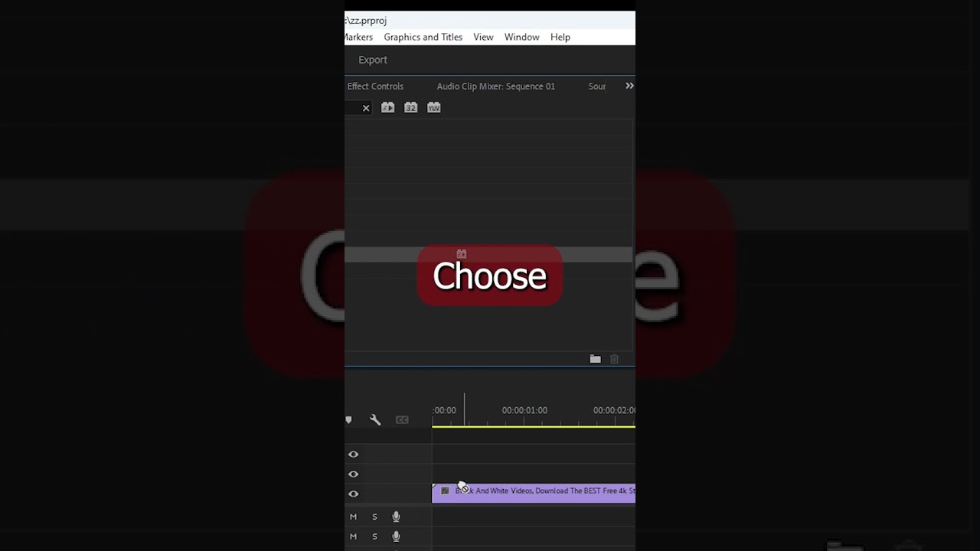This screenshot has height=551, width=980.
Task: Mute the second audio track
Action: point(353,536)
